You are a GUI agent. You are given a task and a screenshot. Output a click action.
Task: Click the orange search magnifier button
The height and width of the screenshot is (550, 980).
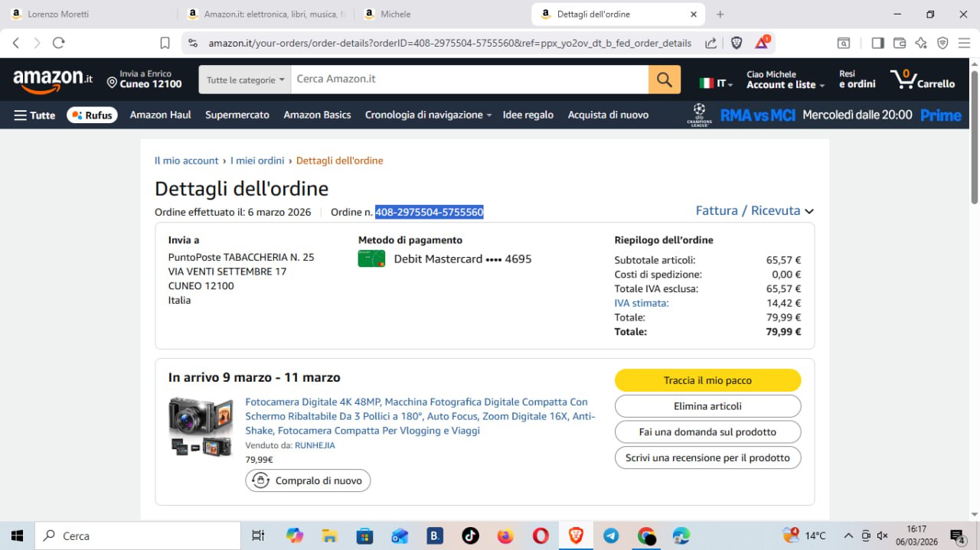pyautogui.click(x=664, y=80)
